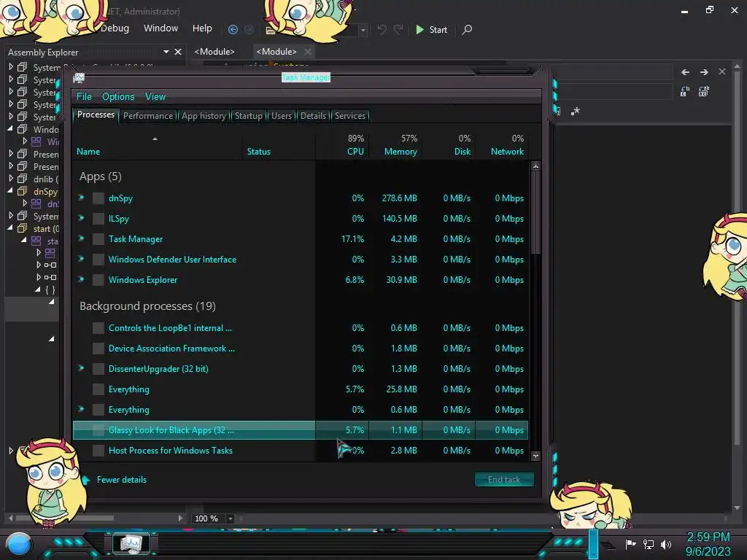The image size is (747, 560).
Task: Open the volume speaker tray icon
Action: coord(666,544)
